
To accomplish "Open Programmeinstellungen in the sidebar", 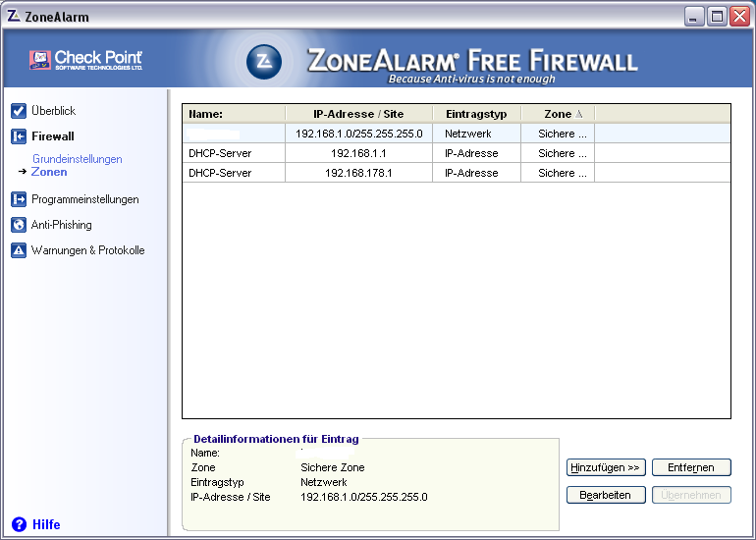I will [x=84, y=199].
